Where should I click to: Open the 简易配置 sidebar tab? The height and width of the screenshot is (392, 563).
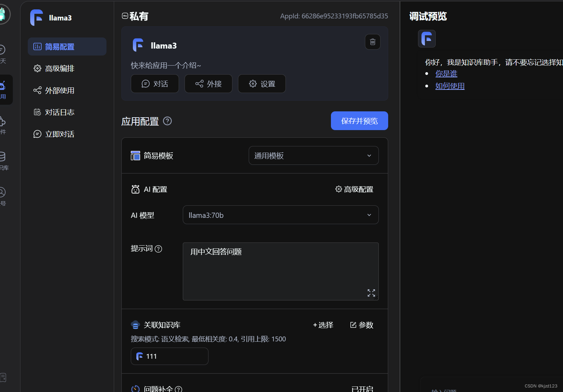point(67,46)
